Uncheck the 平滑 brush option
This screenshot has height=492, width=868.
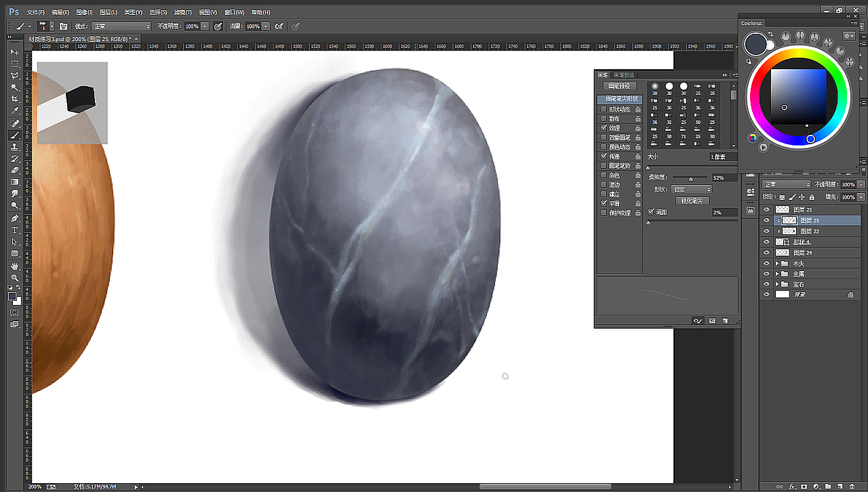tap(604, 203)
